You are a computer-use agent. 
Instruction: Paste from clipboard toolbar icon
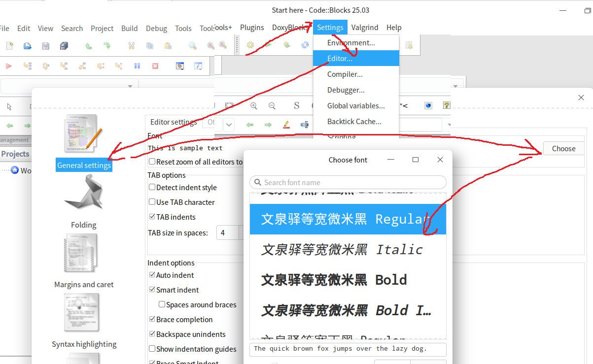(168, 46)
